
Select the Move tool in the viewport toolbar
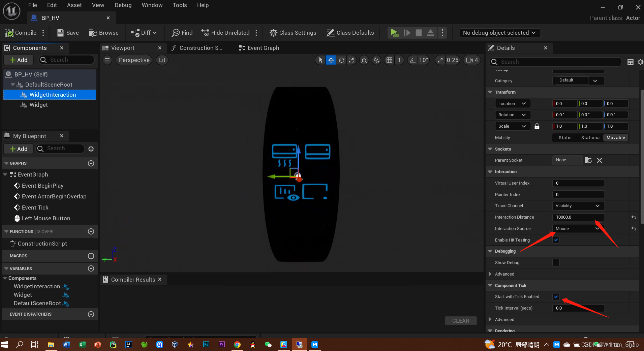[x=331, y=60]
